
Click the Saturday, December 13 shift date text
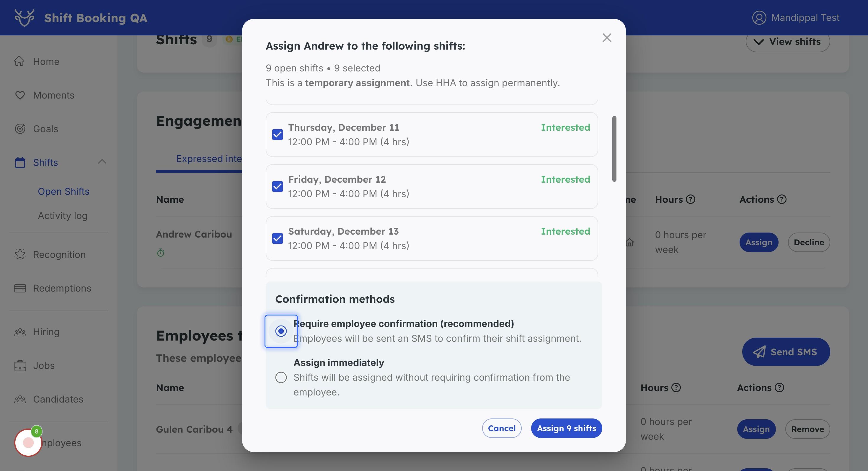pos(343,231)
